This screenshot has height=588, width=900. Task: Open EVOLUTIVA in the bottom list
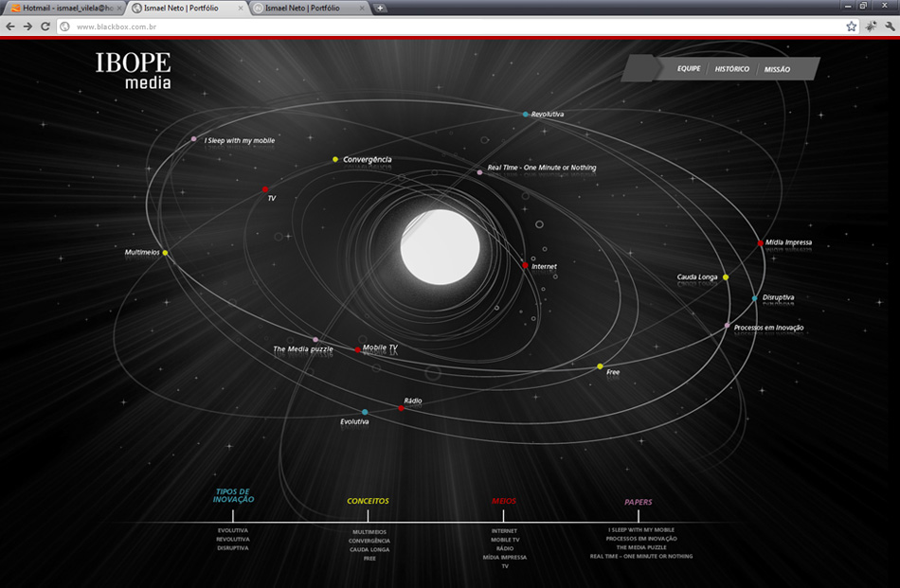(x=233, y=530)
